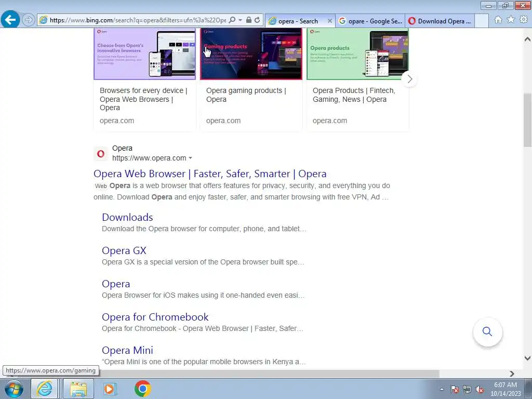Go back with the browser Back arrow

(10, 20)
